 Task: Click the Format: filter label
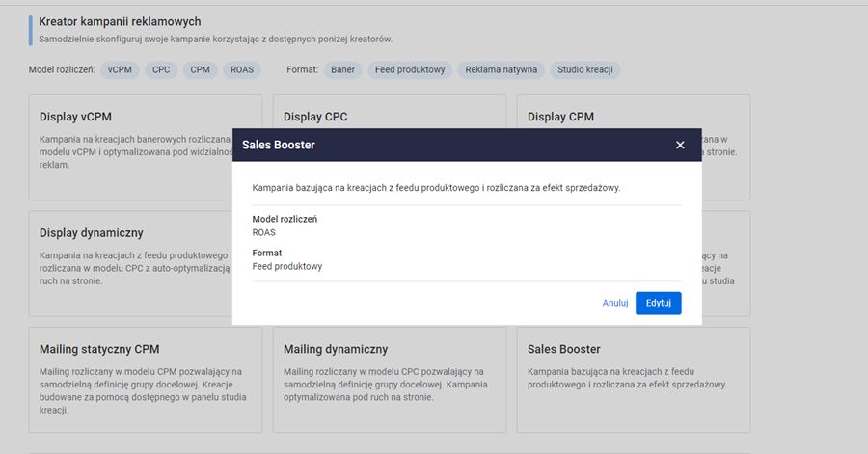point(302,69)
